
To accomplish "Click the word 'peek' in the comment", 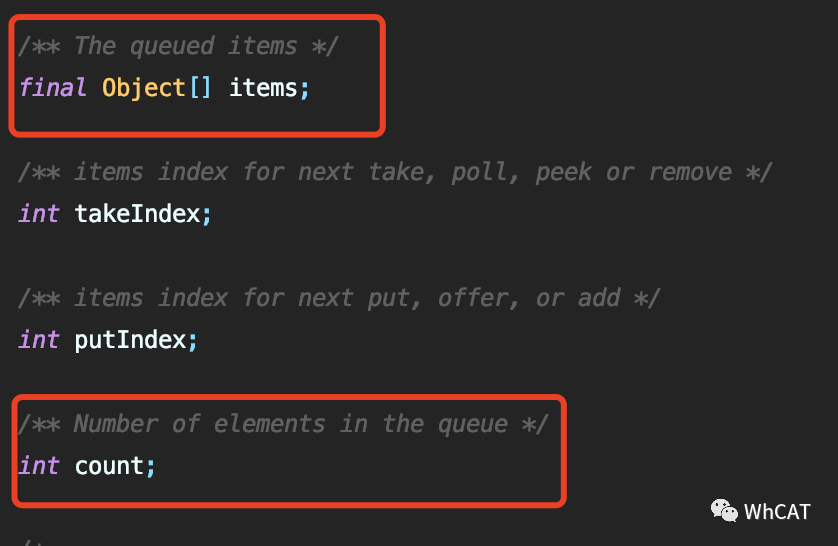I will 564,172.
